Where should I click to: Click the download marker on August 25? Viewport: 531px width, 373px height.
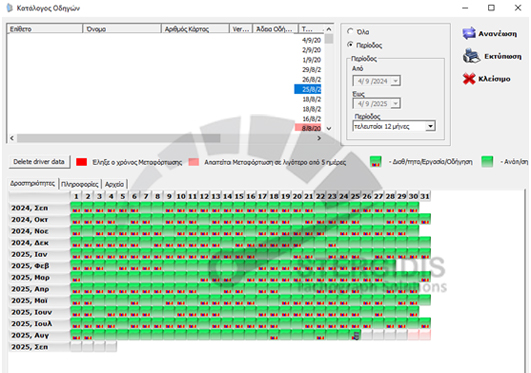pyautogui.click(x=356, y=336)
